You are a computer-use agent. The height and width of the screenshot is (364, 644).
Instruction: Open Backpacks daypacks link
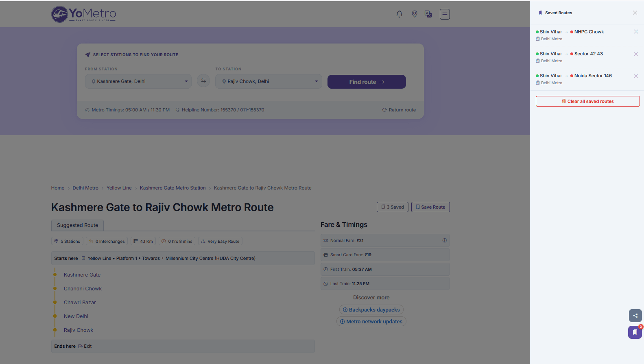click(371, 310)
